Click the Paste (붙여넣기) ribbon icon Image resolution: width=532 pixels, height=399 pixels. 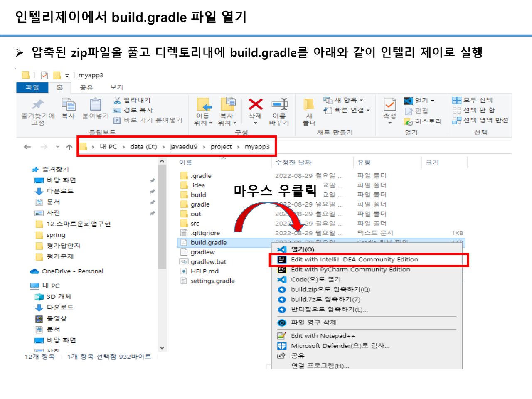click(x=96, y=104)
